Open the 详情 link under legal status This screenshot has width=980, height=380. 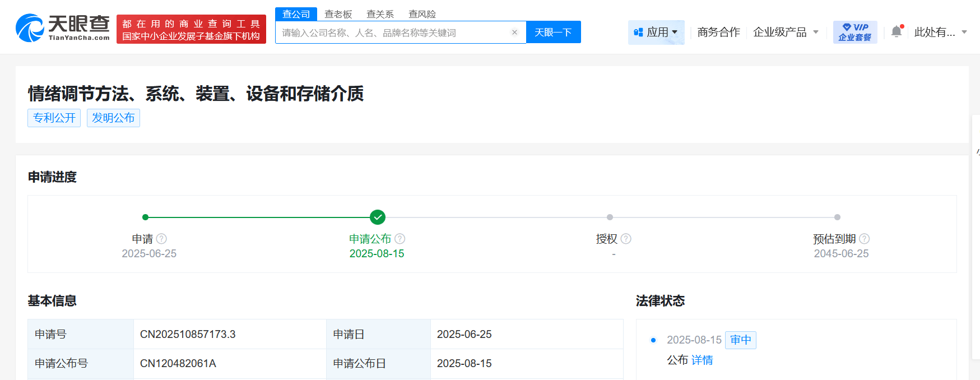coord(702,360)
